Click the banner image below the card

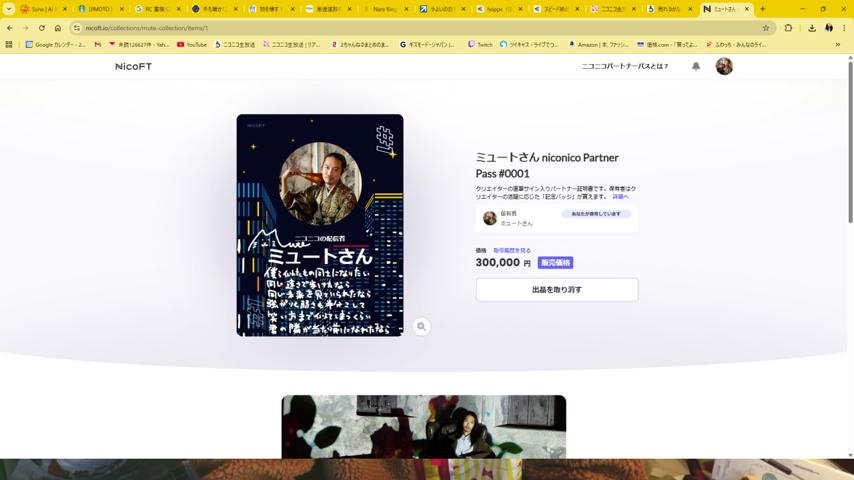[424, 427]
